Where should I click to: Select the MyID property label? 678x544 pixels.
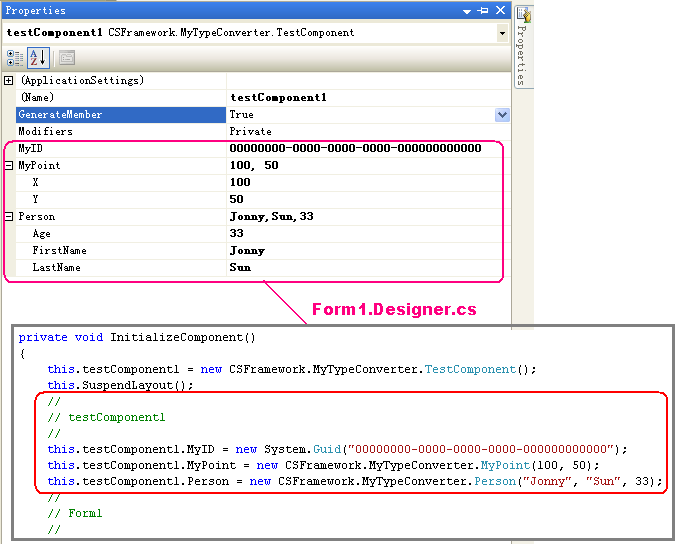[30, 148]
